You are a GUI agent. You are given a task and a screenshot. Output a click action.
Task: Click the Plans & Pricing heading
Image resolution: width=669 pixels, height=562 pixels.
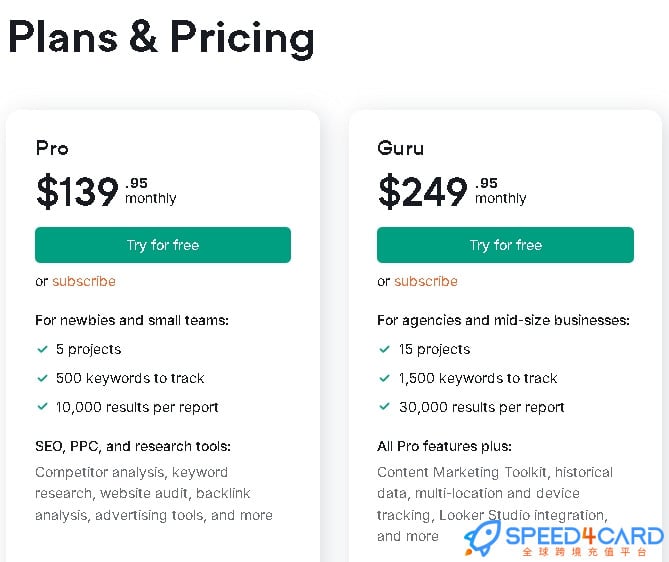point(161,38)
